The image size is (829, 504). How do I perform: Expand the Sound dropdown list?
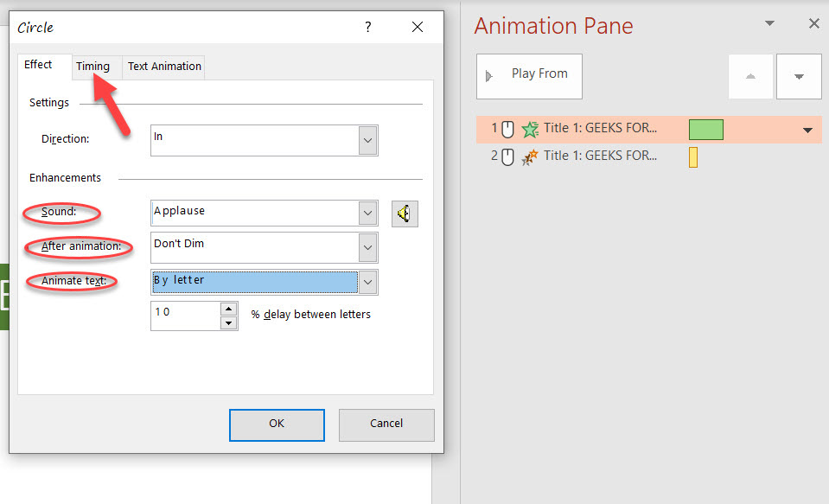pyautogui.click(x=368, y=214)
